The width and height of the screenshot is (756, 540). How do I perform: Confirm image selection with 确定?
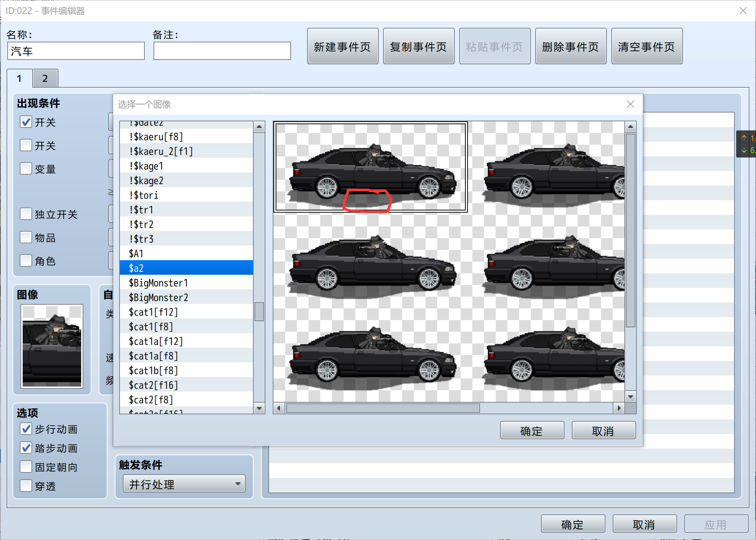point(532,431)
